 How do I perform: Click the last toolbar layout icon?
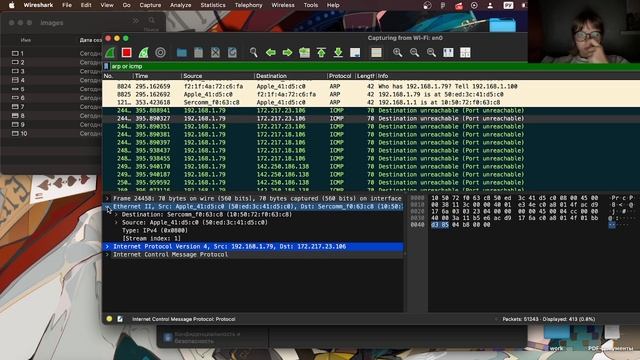pyautogui.click(x=465, y=53)
